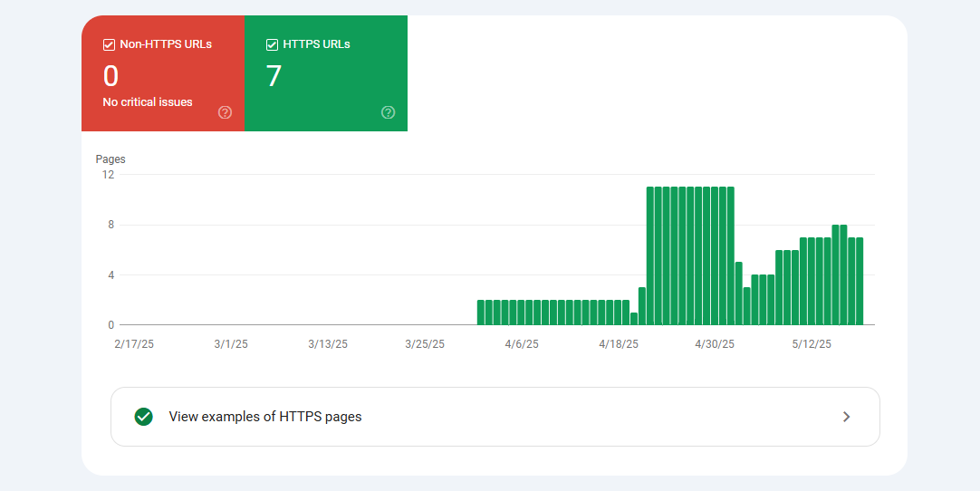Select the red Non-HTTPS URLs card
The image size is (980, 491).
pos(163,73)
